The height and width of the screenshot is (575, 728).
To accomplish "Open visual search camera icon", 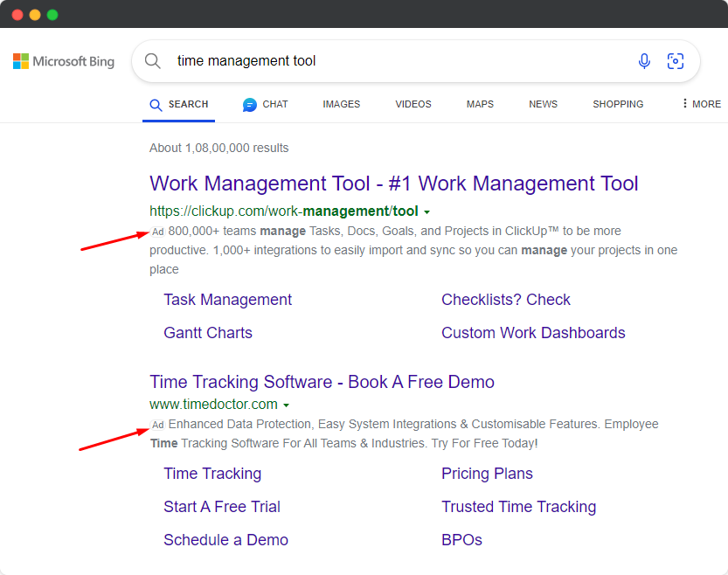I will tap(675, 61).
